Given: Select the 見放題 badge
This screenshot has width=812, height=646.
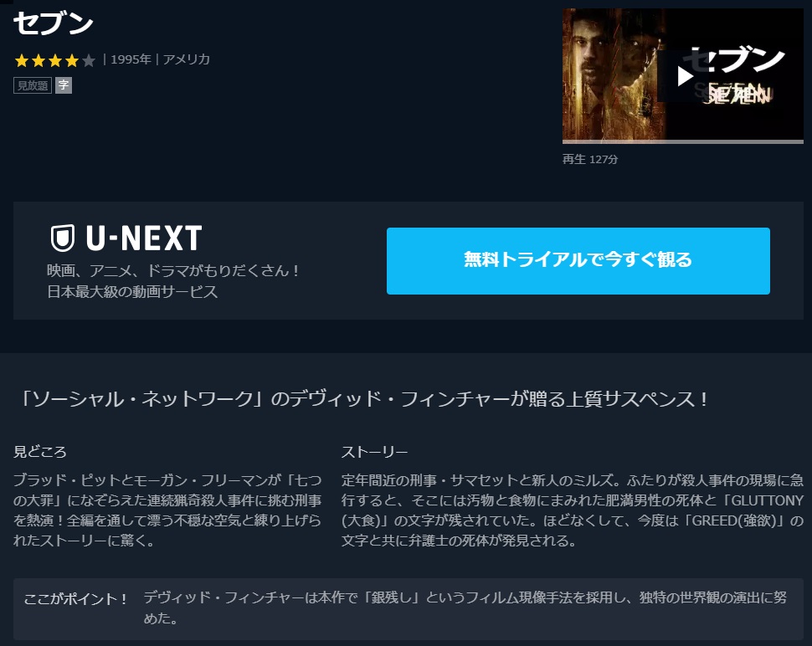Looking at the screenshot, I should [x=32, y=85].
